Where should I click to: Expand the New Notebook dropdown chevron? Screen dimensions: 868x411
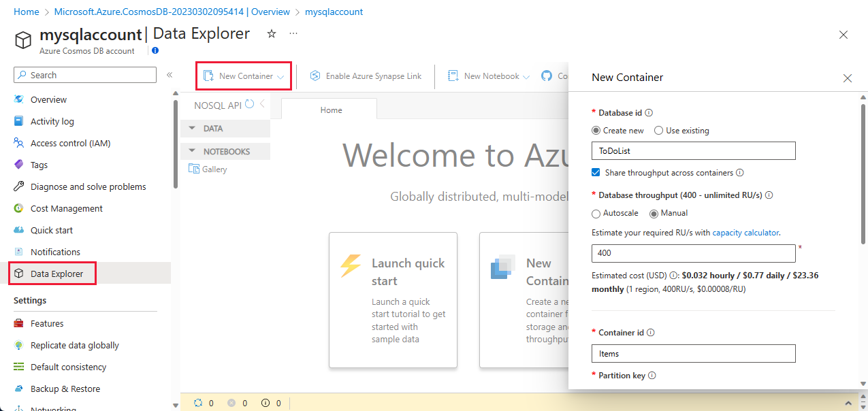pos(526,77)
